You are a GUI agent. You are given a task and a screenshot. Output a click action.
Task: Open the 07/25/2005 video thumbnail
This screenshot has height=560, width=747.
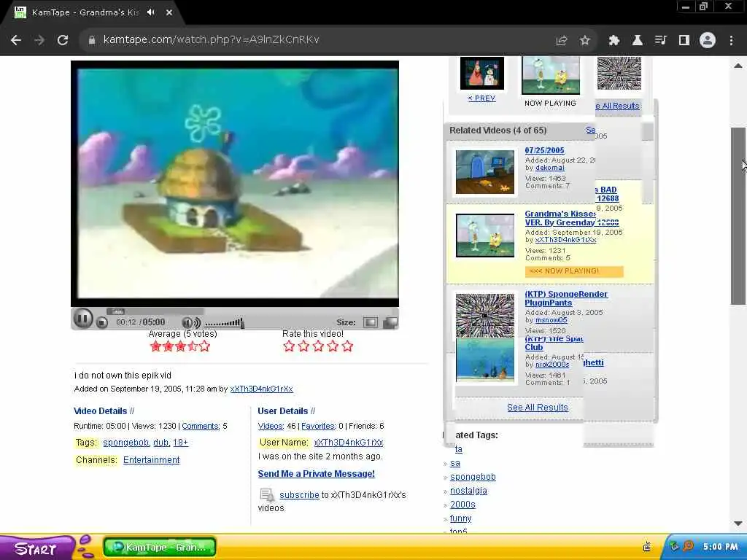point(485,172)
